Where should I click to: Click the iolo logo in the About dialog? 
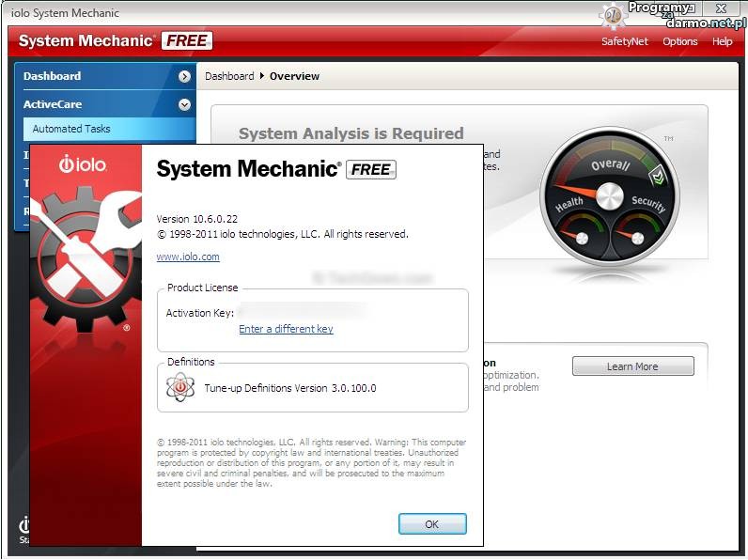point(83,164)
